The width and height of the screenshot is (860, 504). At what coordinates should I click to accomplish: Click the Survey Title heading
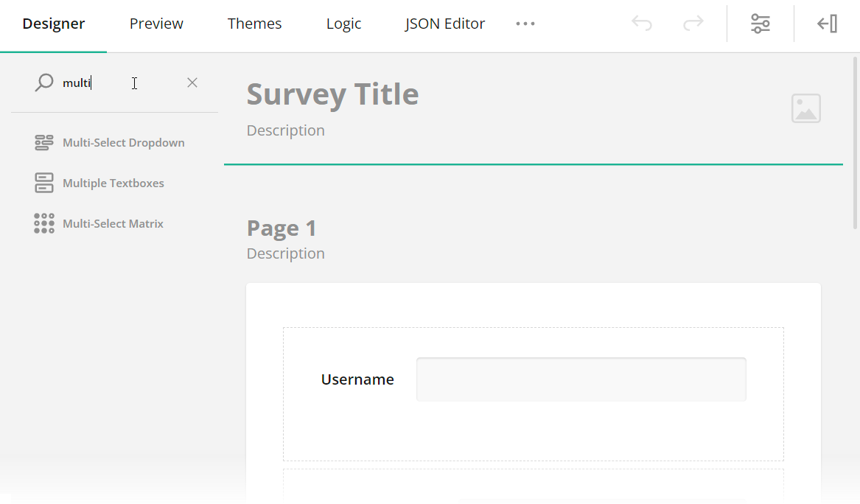coord(332,94)
